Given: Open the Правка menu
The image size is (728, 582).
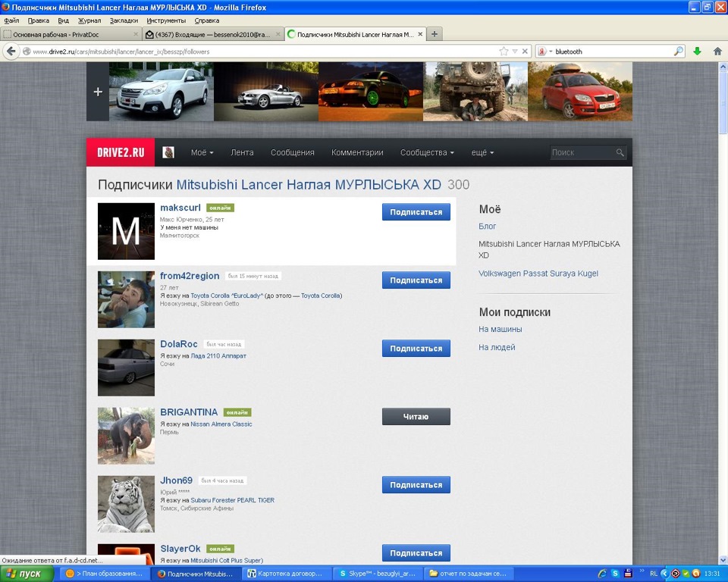Looking at the screenshot, I should pyautogui.click(x=39, y=20).
